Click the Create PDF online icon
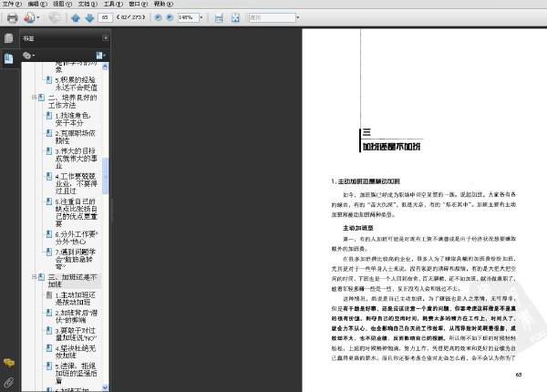Screen dimensions: 547x392 [29, 17]
